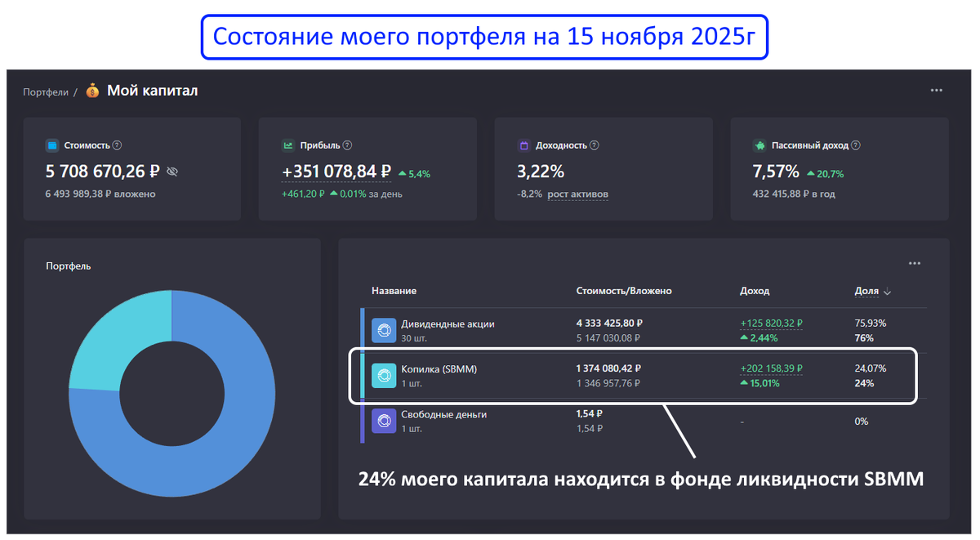Image resolution: width=980 pixels, height=540 pixels.
Task: Click the Дивидендные акции group icon
Action: (384, 329)
